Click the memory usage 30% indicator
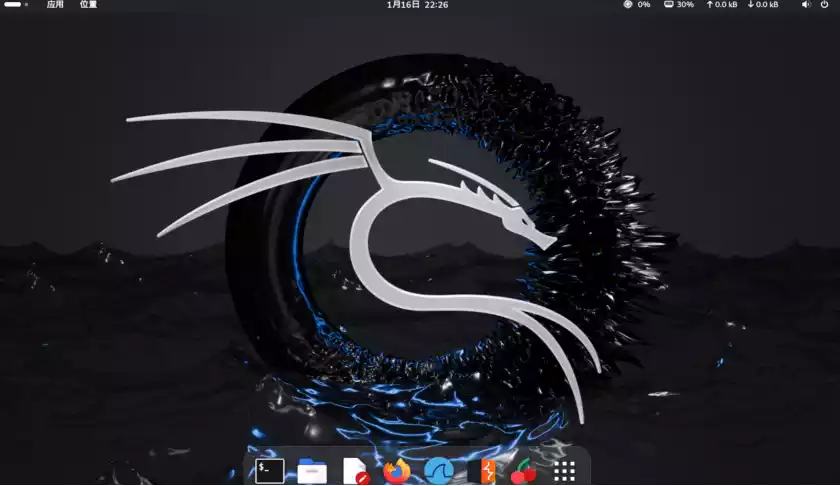The image size is (840, 486). click(679, 4)
